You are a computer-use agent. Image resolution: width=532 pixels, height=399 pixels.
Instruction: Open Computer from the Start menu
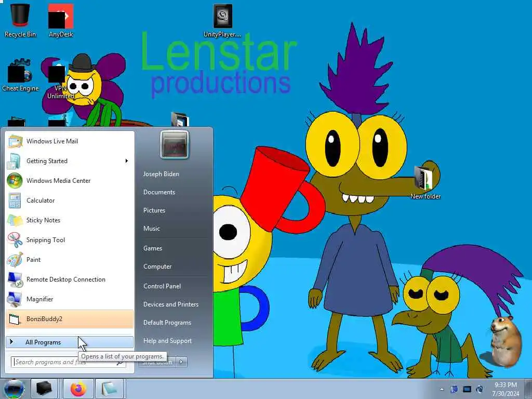point(157,267)
